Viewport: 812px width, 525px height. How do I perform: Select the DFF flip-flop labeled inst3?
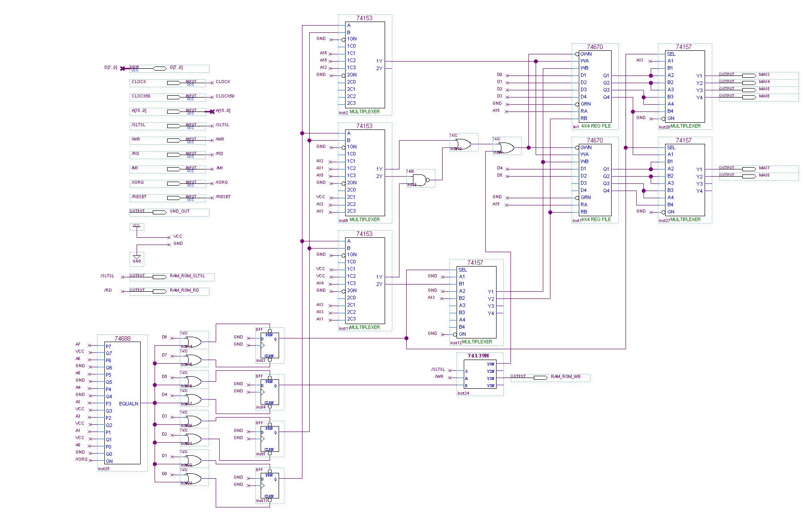[270, 345]
